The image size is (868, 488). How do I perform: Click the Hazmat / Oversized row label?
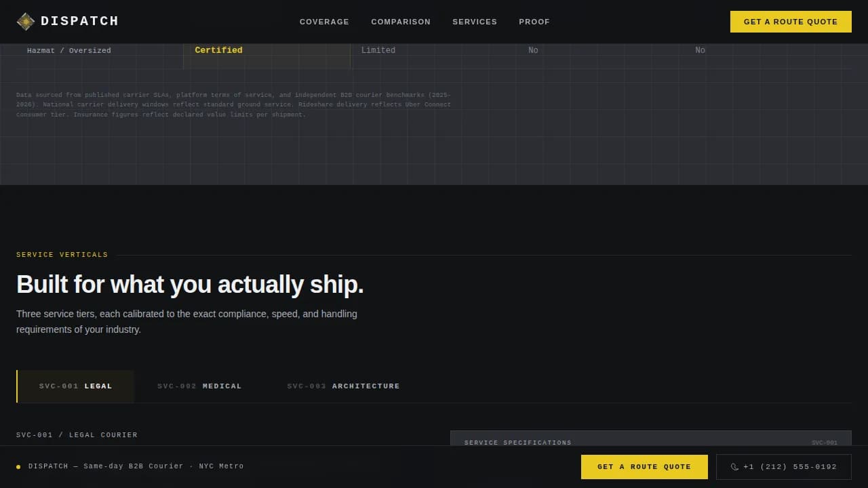69,51
